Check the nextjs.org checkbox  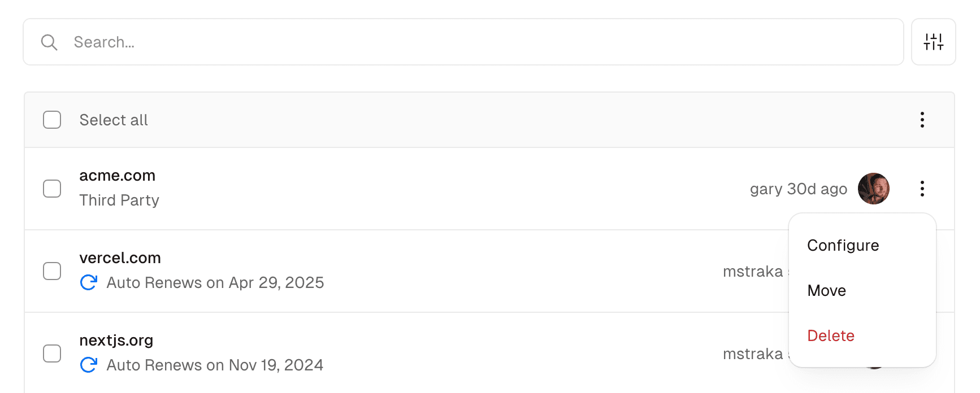click(52, 353)
